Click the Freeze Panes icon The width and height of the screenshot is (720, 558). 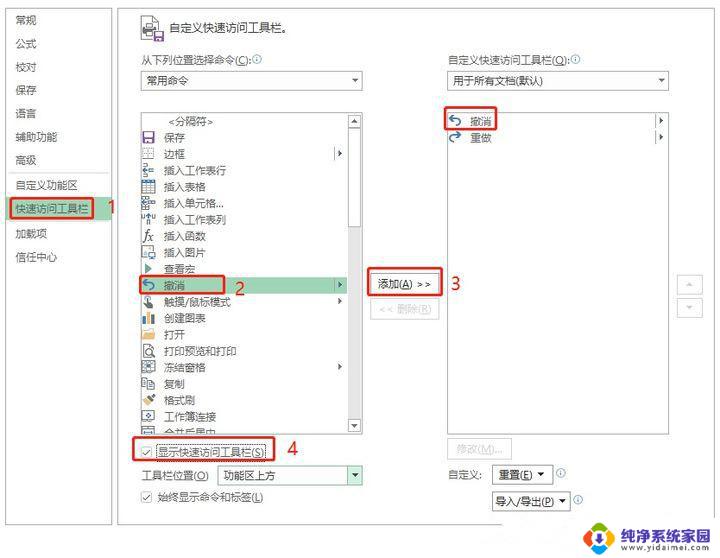click(x=148, y=367)
